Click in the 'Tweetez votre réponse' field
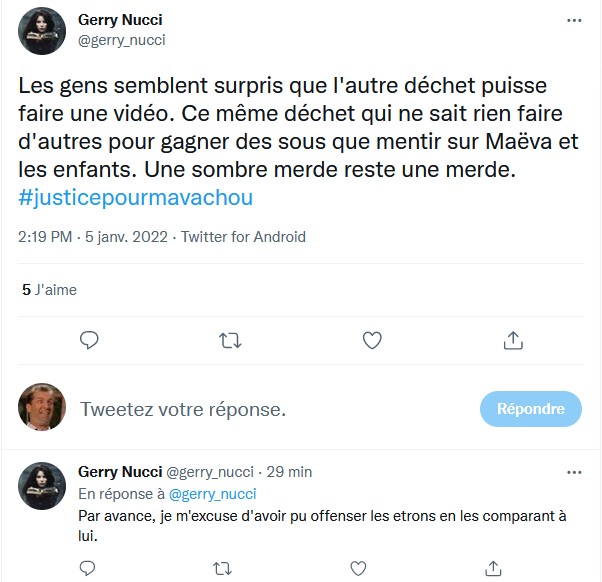Image resolution: width=602 pixels, height=582 pixels. point(270,409)
